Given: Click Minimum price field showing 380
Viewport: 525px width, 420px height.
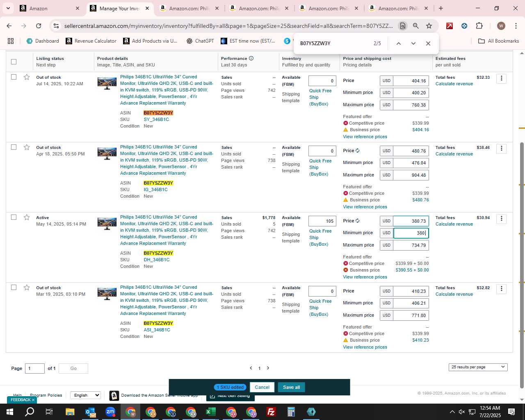Looking at the screenshot, I should point(411,233).
